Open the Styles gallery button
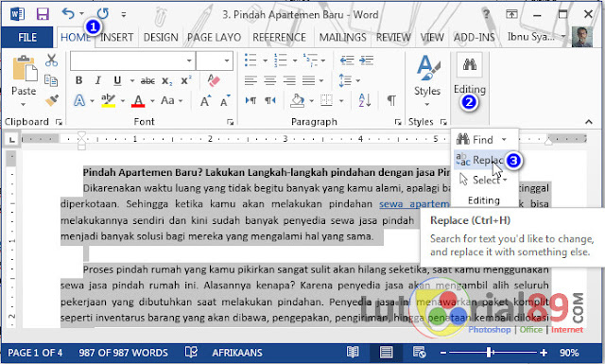This screenshot has width=605, height=364. coord(427,81)
